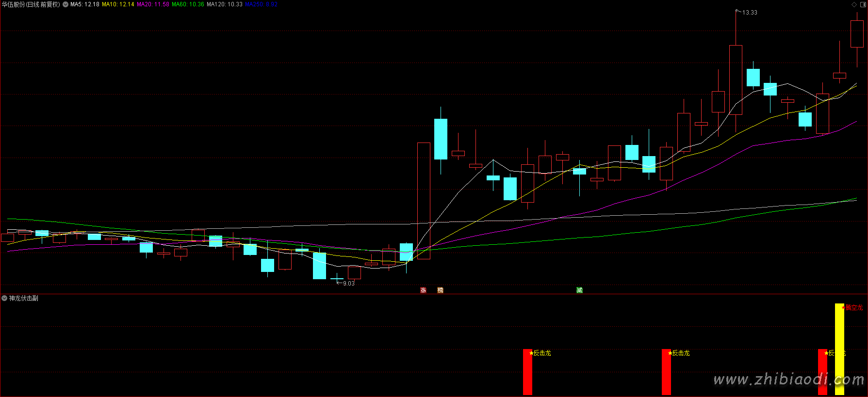Click the green 减 event marker
This screenshot has width=868, height=397.
[x=579, y=290]
